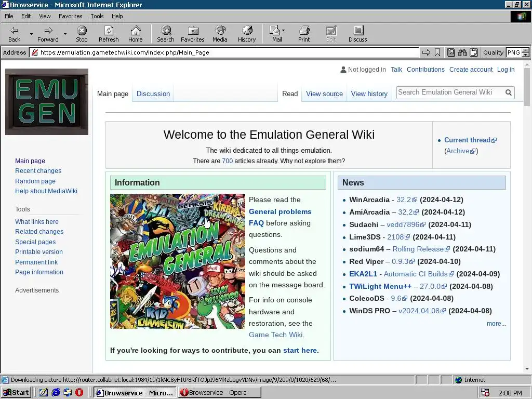Click the page vertical scrollbar thumb
The height and width of the screenshot is (399, 532).
527,87
